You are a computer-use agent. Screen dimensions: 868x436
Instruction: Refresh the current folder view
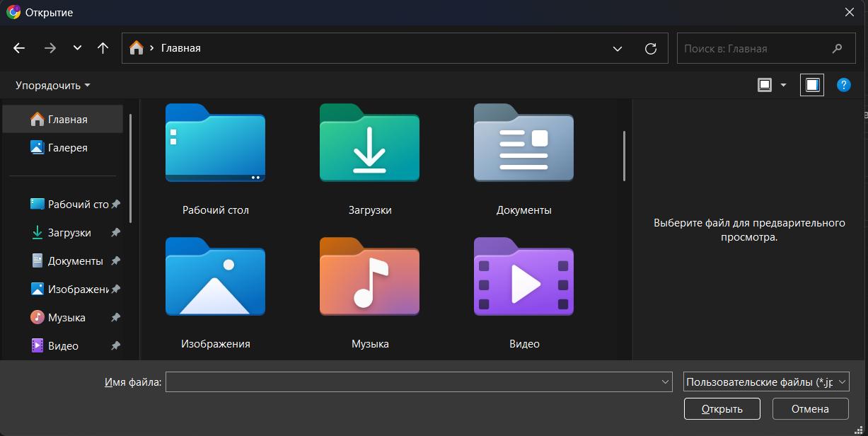(x=651, y=48)
